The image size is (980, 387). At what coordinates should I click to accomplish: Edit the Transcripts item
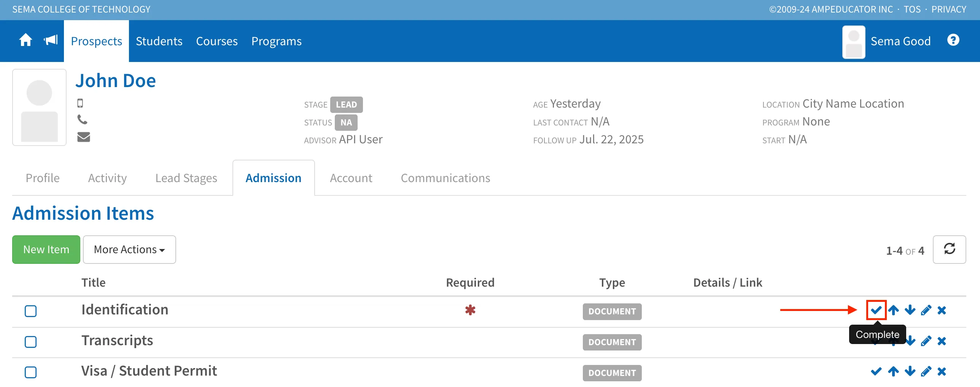926,341
